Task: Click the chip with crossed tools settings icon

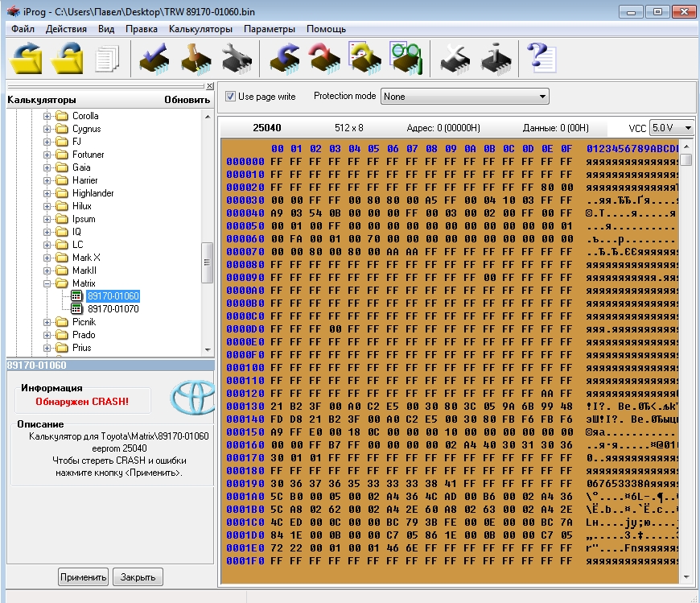Action: 455,59
